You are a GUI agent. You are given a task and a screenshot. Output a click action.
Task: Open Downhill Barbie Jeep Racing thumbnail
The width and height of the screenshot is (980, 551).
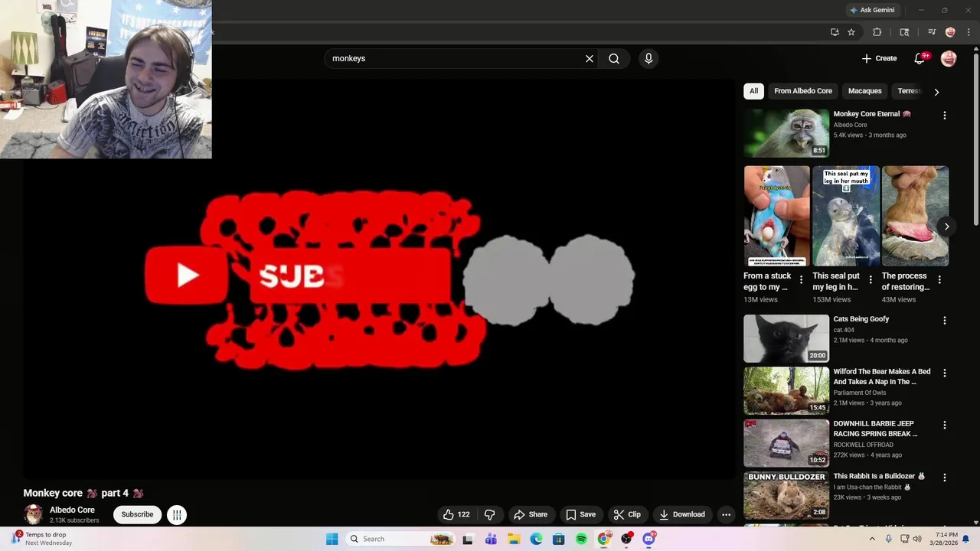(x=786, y=443)
